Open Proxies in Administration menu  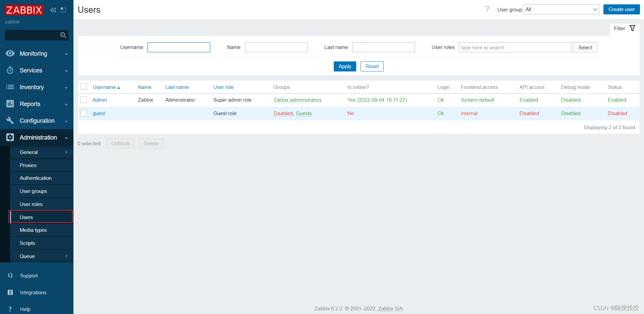click(42, 165)
